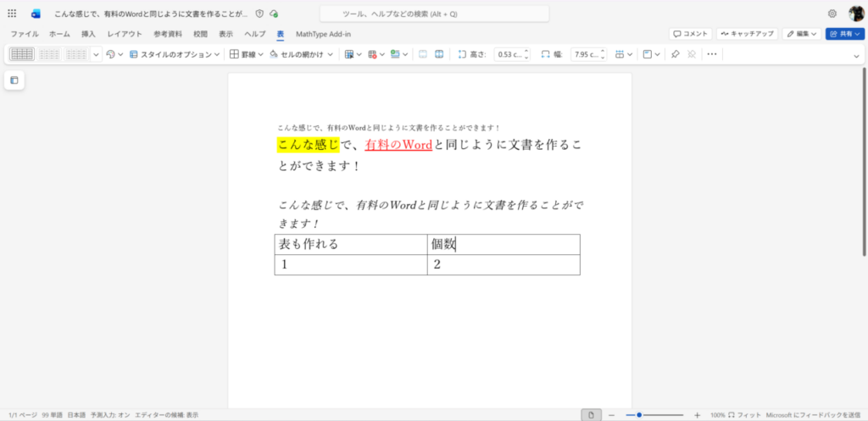The width and height of the screenshot is (868, 421).
Task: Toggle the page view button in status bar
Action: pos(591,415)
